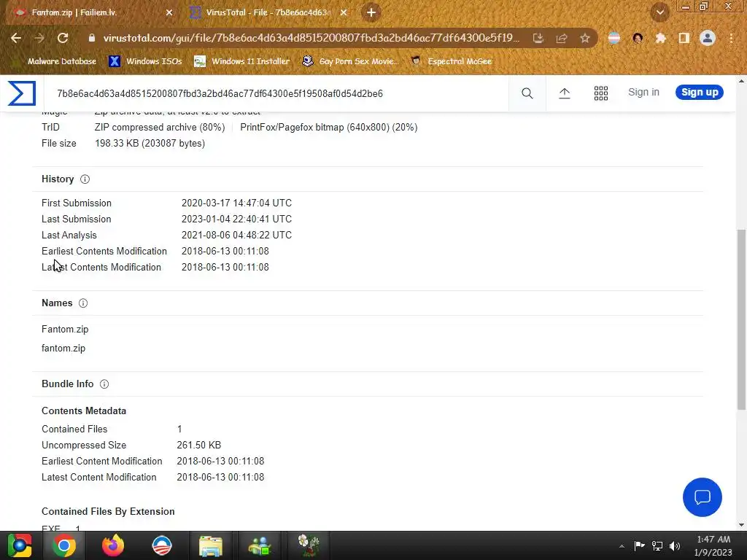Click the Last Submission date 2023-01-04
747x560 pixels.
point(237,219)
